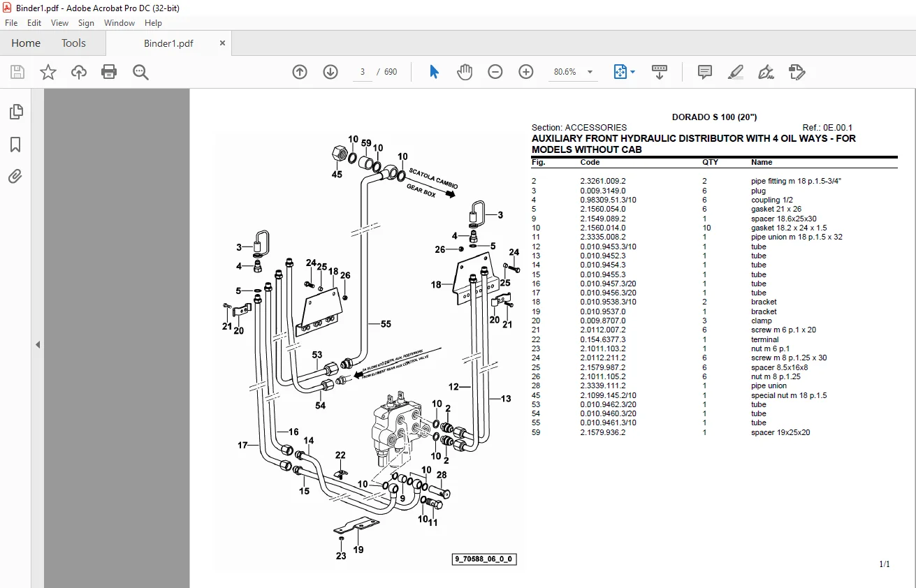Click the "Section: ACCESSORIES" text
The width and height of the screenshot is (916, 588).
[579, 128]
